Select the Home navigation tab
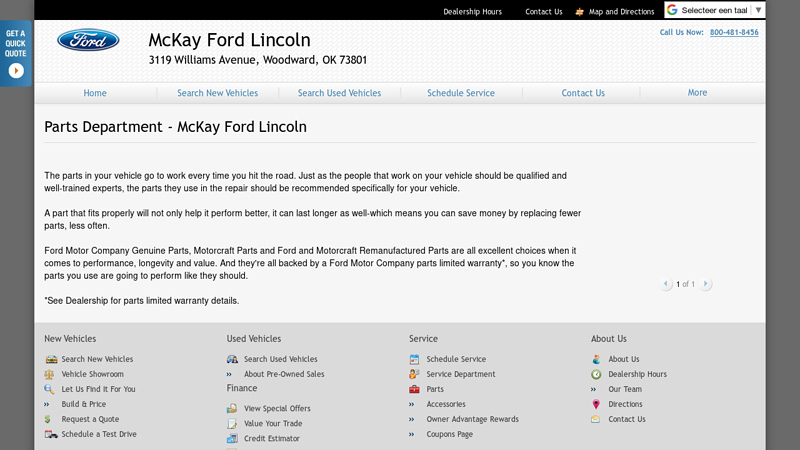 click(x=95, y=93)
